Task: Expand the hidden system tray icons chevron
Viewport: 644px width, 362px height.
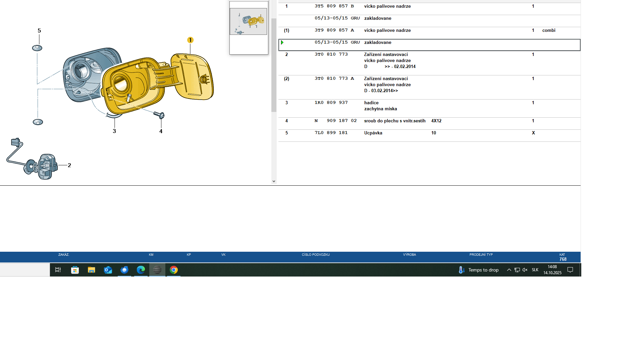Action: 509,270
